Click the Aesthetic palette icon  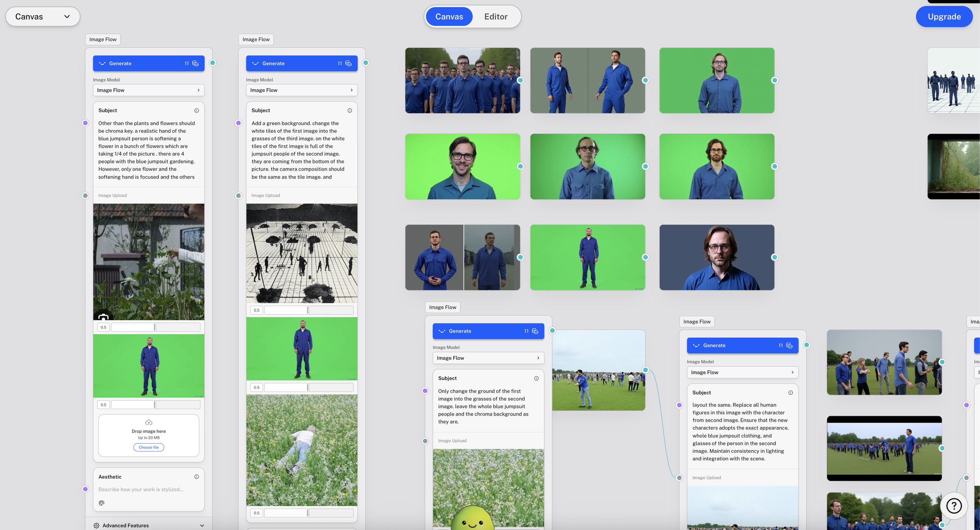tap(102, 503)
